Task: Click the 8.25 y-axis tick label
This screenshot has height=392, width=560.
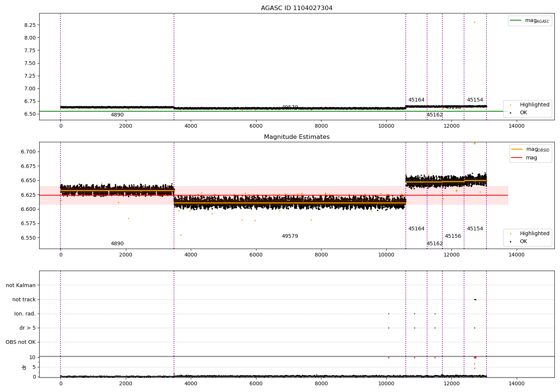Action: coord(30,25)
